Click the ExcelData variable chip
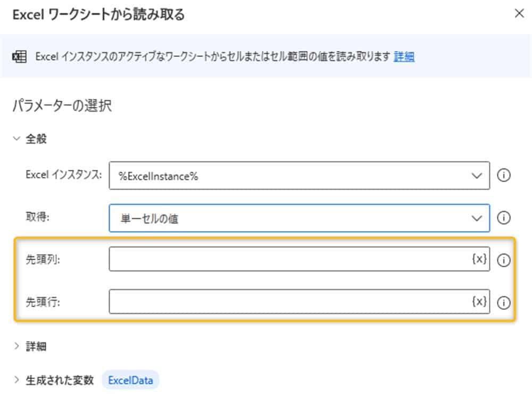This screenshot has height=394, width=532. click(130, 380)
